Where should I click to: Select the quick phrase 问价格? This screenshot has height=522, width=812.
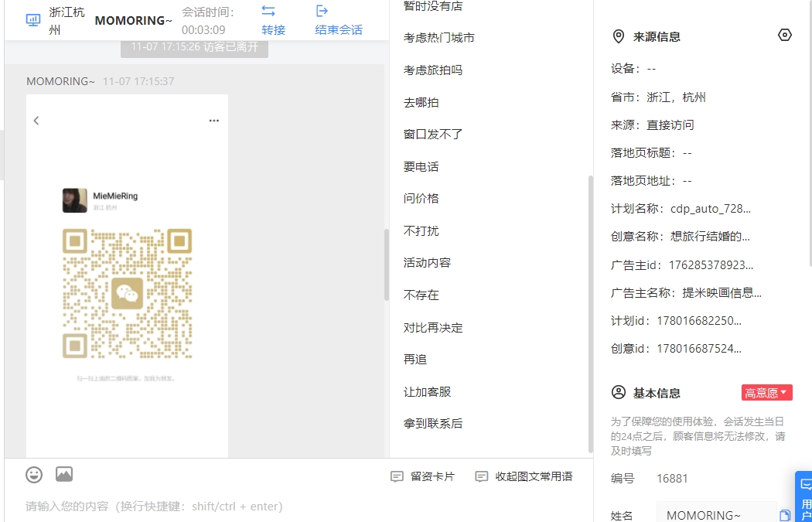pos(421,198)
